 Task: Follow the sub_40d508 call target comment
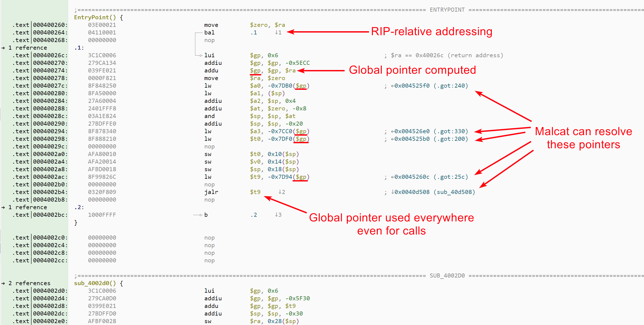point(433,192)
